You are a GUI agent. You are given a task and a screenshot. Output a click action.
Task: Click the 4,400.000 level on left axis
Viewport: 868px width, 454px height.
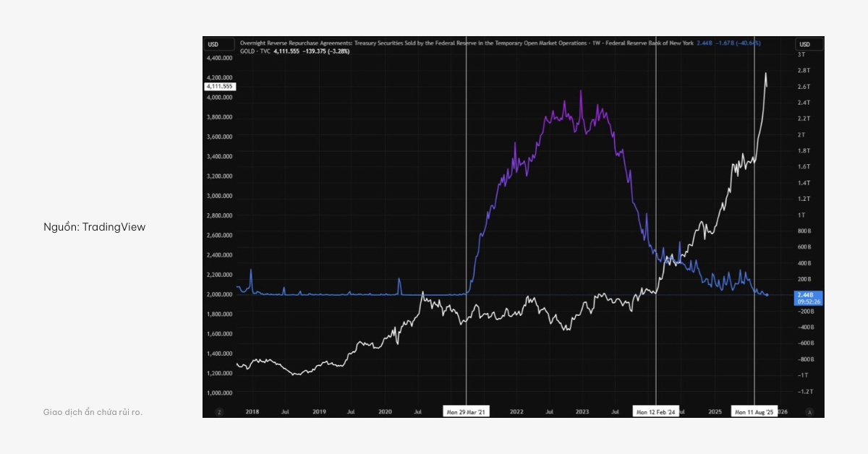[x=219, y=58]
